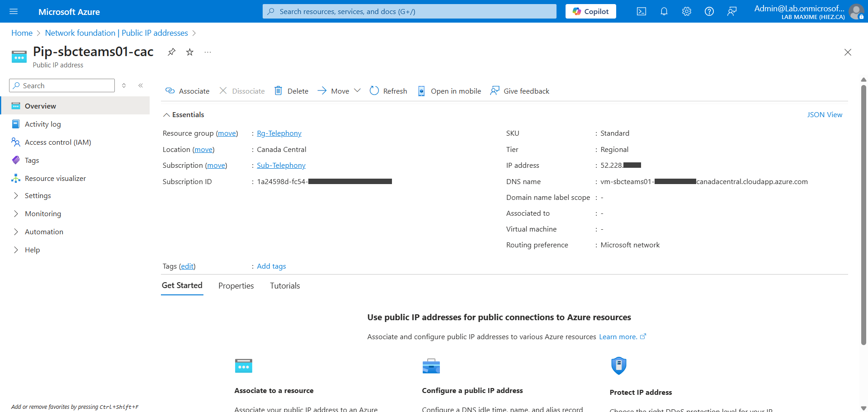
Task: Switch to the Tutorials tab
Action: coord(285,286)
